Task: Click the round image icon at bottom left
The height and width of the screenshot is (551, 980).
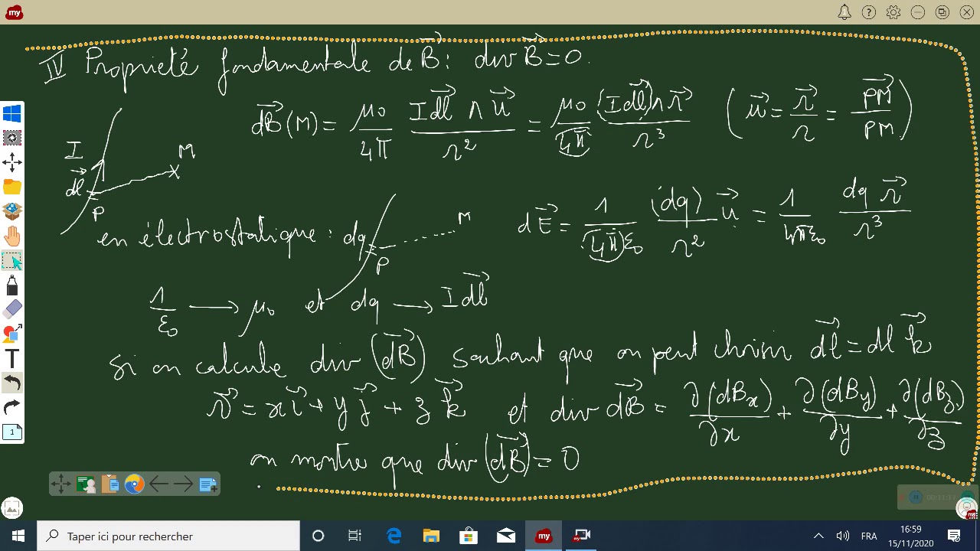Action: pyautogui.click(x=11, y=507)
